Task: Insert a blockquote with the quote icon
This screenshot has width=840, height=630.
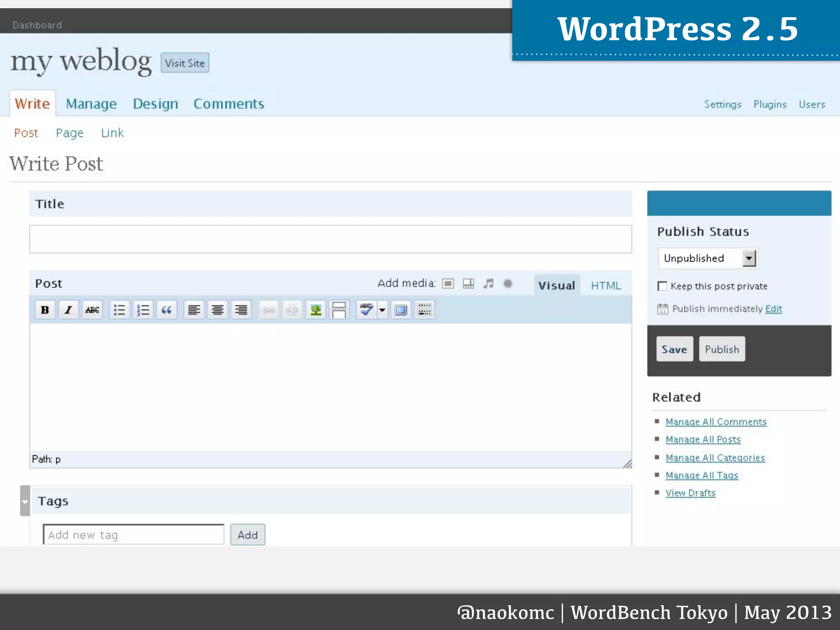Action: point(166,310)
